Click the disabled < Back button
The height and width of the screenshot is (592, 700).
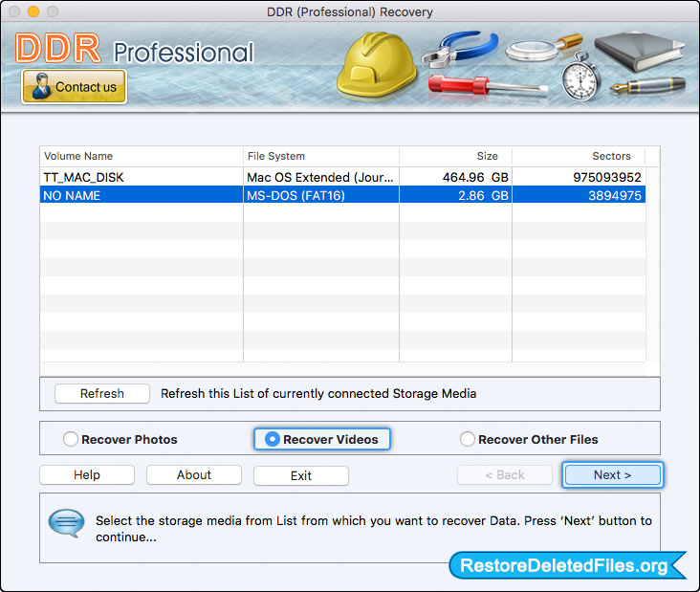505,475
